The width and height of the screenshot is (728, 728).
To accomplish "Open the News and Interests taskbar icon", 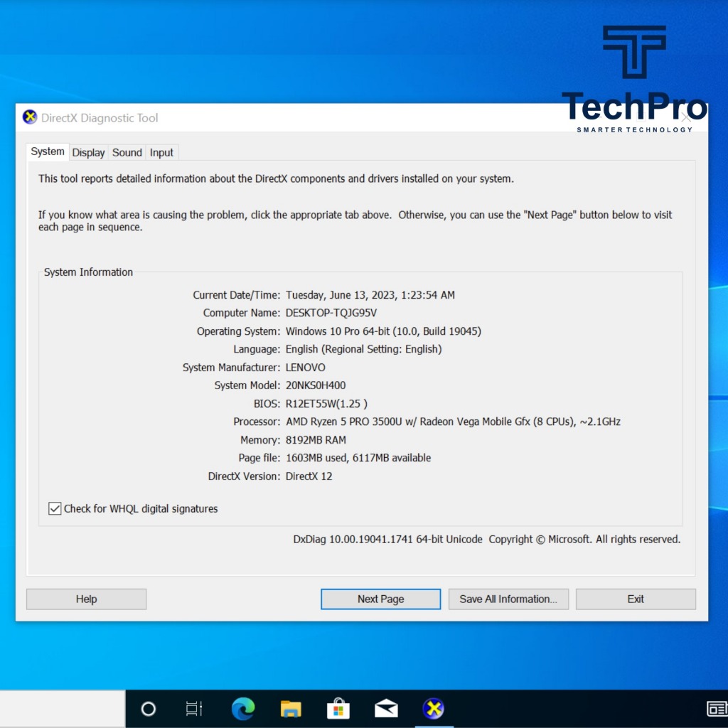I will [717, 708].
